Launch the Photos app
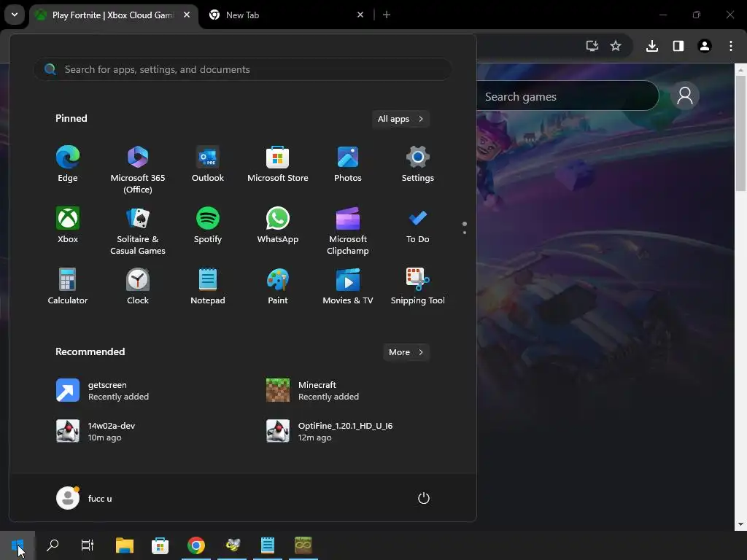The image size is (747, 560). click(348, 164)
